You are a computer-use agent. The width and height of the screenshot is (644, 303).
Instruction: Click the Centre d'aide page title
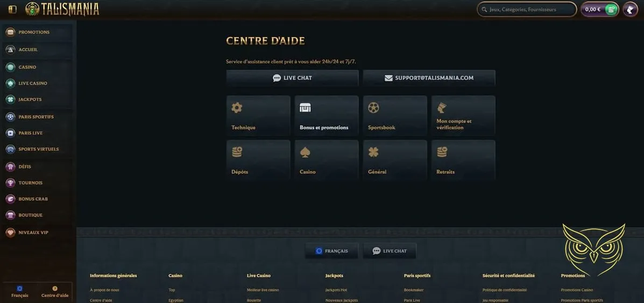click(x=265, y=41)
